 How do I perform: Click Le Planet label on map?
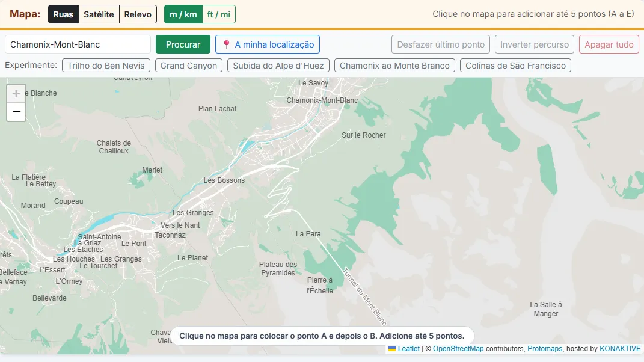tap(192, 257)
